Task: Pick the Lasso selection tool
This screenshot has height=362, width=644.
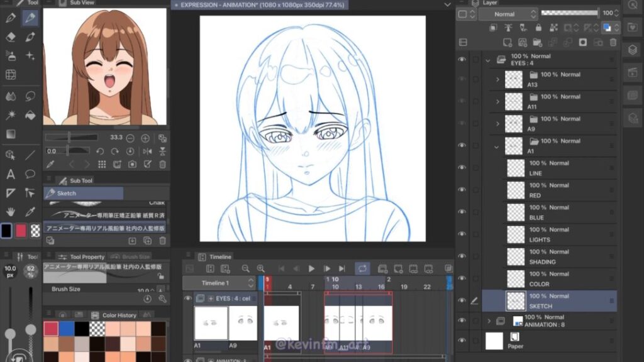Action: (x=30, y=96)
